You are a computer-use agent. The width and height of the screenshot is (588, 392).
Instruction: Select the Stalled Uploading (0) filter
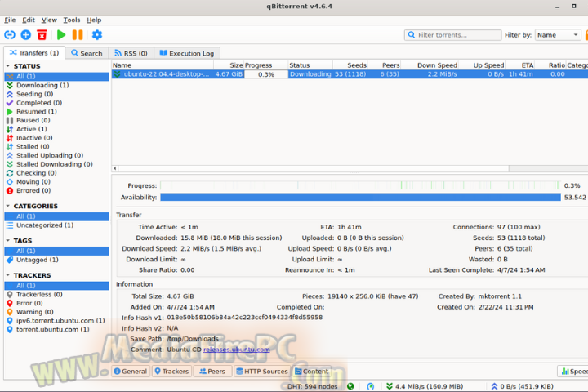point(57,155)
